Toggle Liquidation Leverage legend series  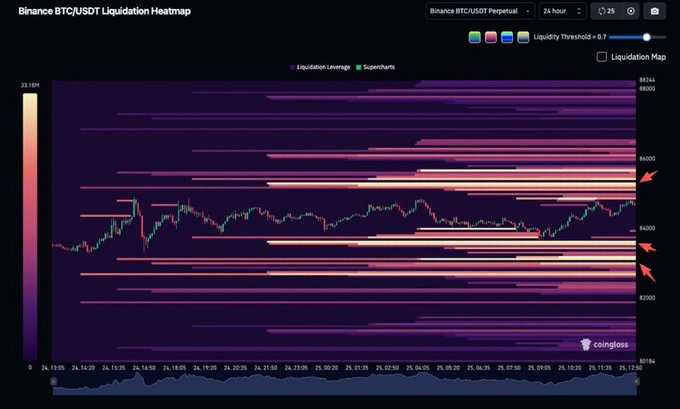(x=320, y=67)
